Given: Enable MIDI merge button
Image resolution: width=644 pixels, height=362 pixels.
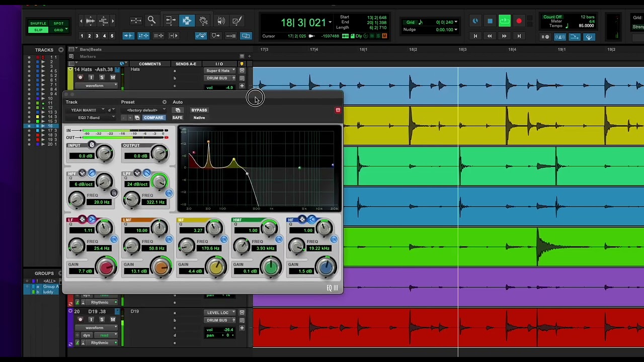Looking at the screenshot, I should (574, 37).
